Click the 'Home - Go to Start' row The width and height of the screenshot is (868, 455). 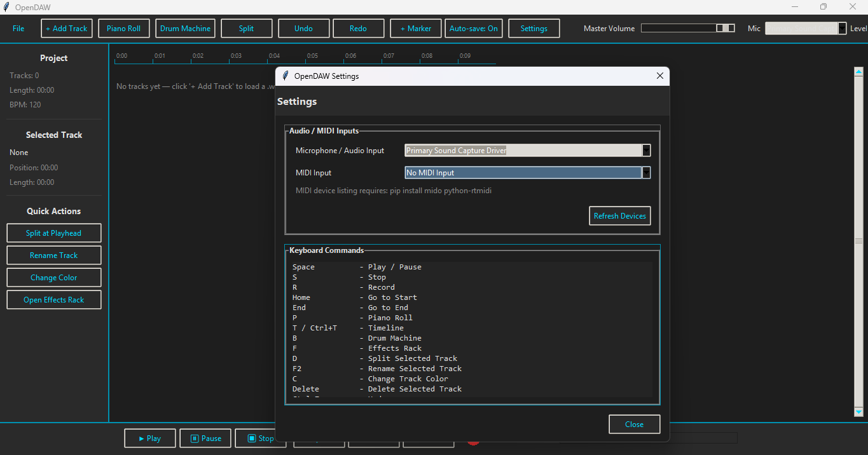click(x=355, y=297)
